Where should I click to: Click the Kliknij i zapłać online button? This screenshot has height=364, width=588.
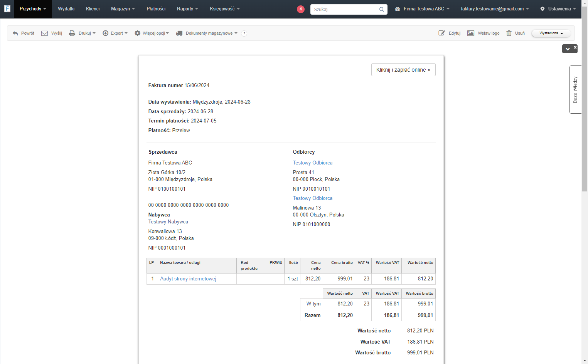tap(403, 70)
